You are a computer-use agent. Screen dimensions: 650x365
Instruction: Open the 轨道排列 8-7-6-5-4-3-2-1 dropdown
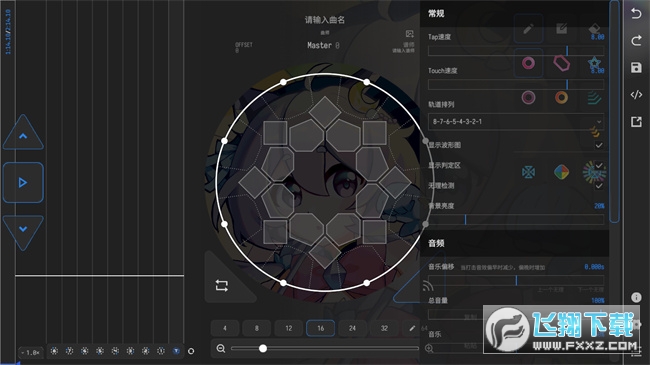pyautogui.click(x=516, y=122)
